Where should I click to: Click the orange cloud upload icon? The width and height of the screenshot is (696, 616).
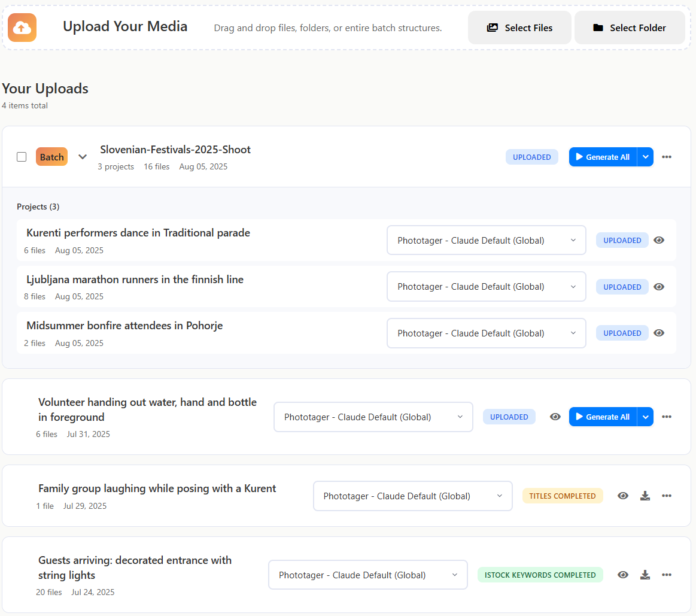point(22,28)
